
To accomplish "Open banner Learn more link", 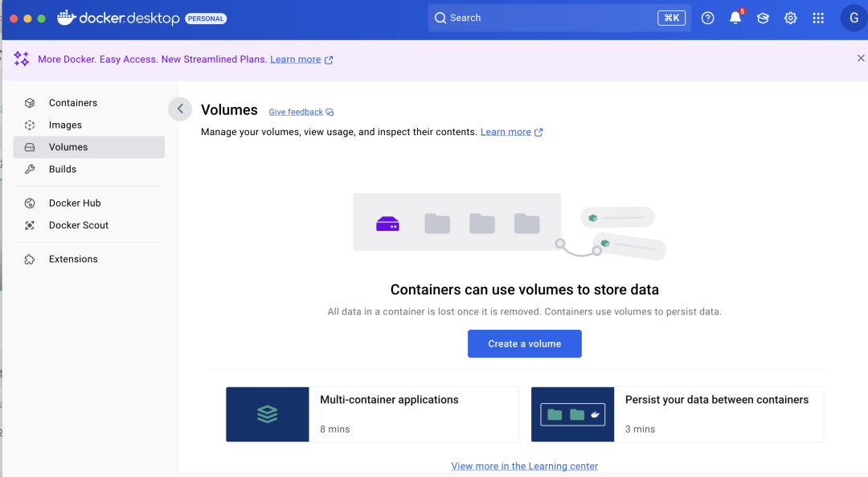I will [296, 60].
